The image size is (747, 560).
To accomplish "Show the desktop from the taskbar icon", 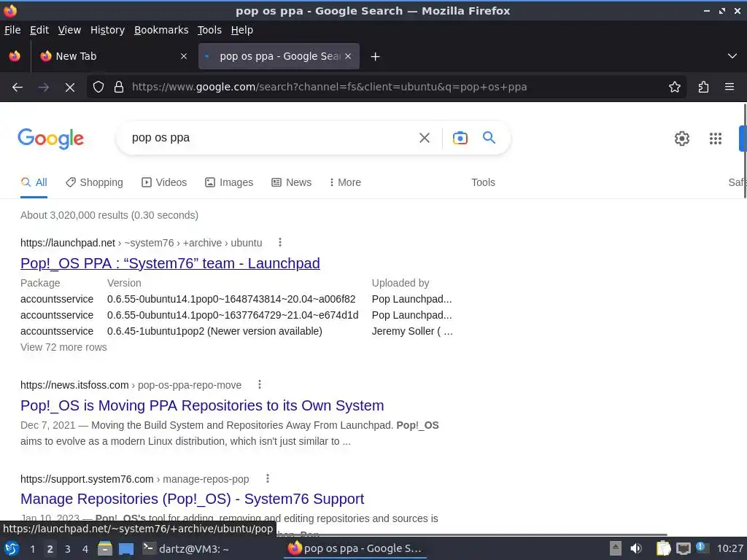I will pos(126,549).
